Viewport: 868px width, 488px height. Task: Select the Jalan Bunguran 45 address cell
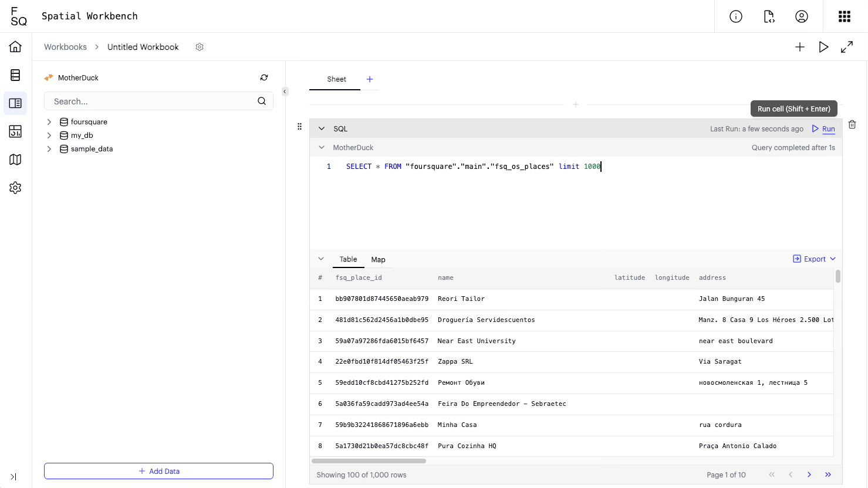click(732, 299)
